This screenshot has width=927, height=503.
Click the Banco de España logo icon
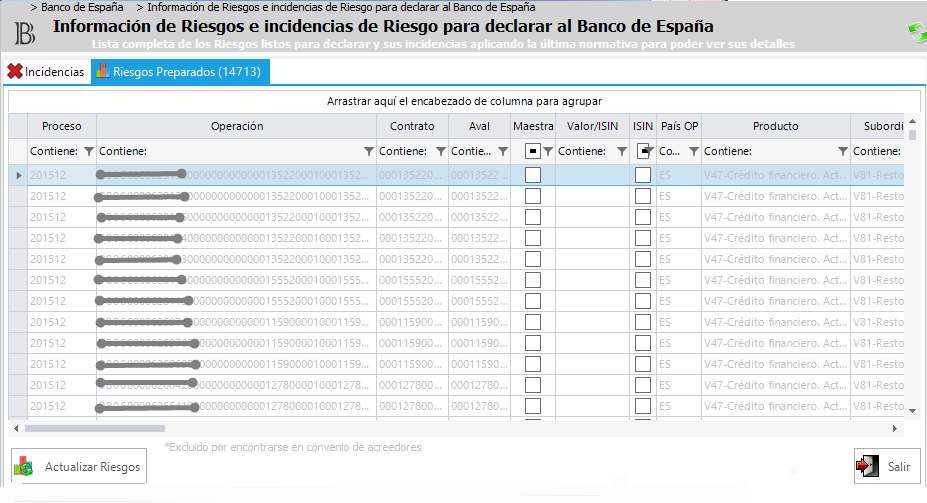tap(24, 33)
